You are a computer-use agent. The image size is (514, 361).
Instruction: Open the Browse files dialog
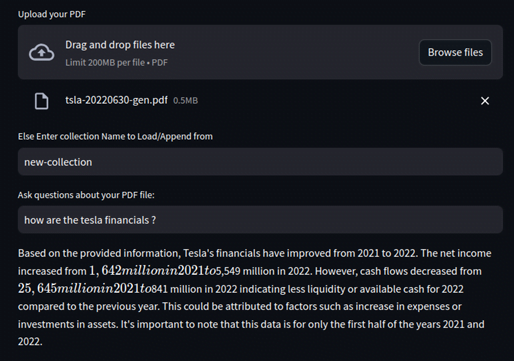[455, 52]
